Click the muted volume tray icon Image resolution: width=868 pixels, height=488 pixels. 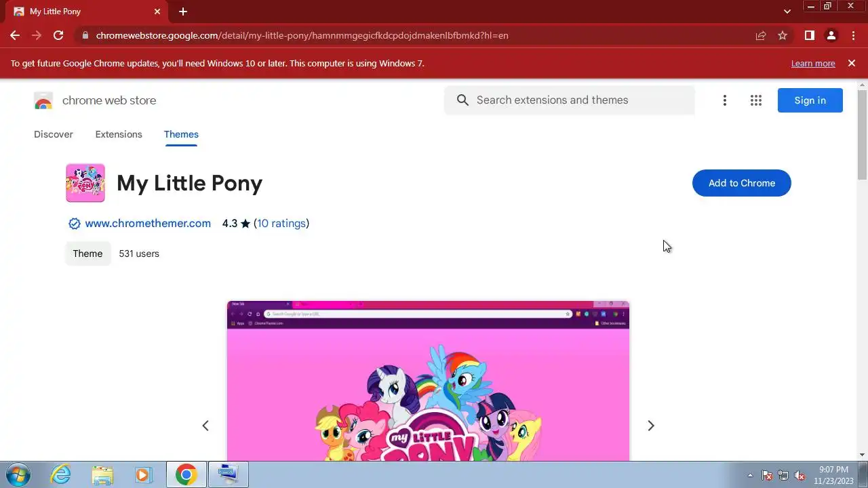point(800,475)
